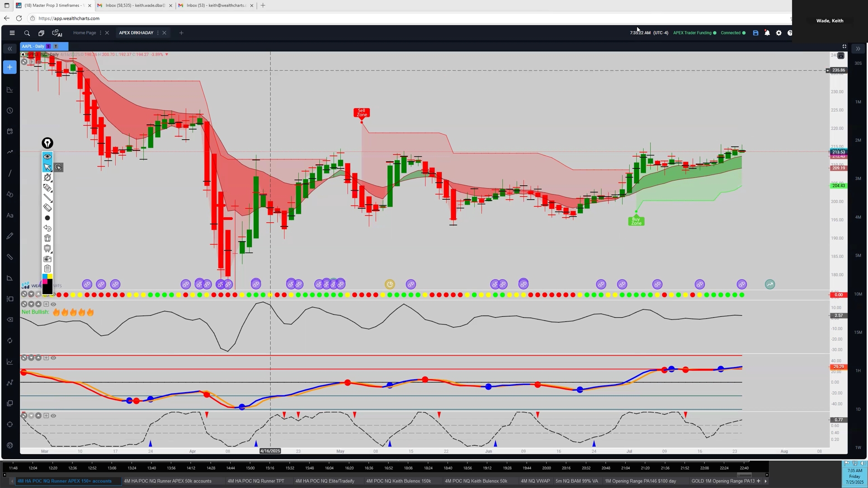This screenshot has width=868, height=488.
Task: Click the pointer-click tool beside the arrow
Action: 58,167
